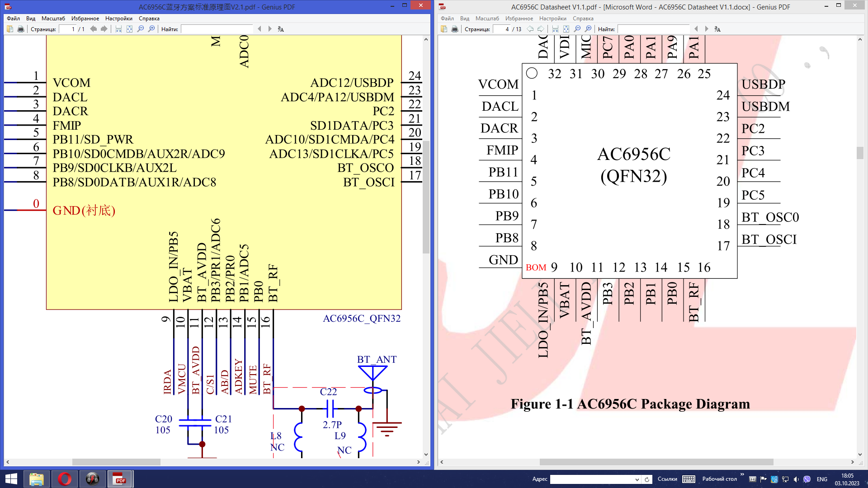Click fit page icon in left PDF viewer
The height and width of the screenshot is (488, 868).
coord(129,29)
